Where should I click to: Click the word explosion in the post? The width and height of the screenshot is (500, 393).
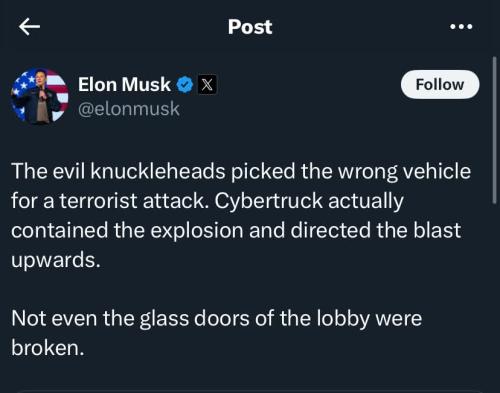(197, 231)
